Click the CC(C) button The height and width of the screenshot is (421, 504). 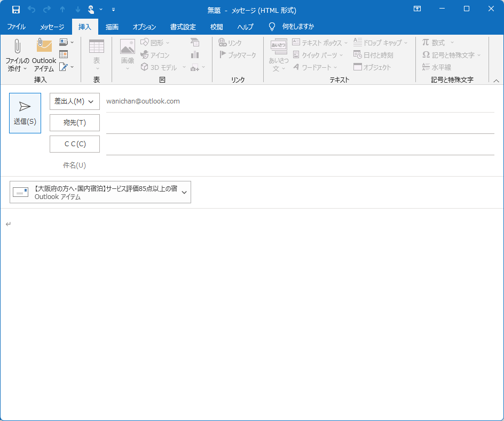(x=75, y=144)
